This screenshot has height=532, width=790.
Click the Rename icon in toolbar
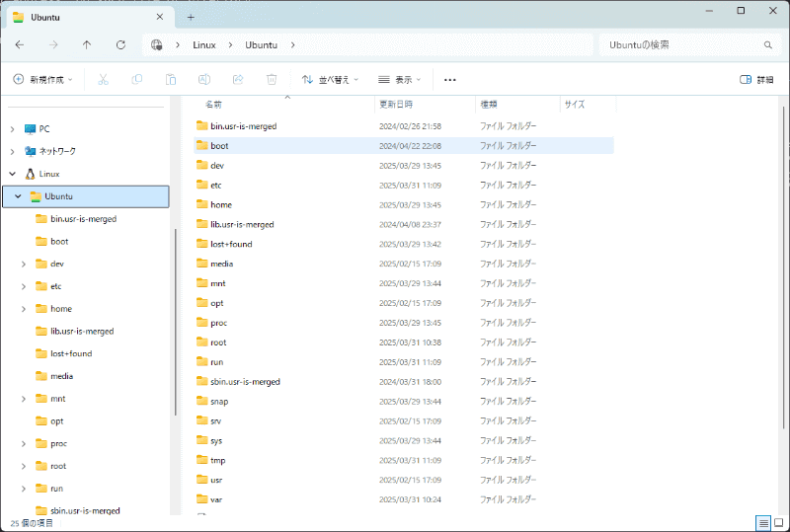pos(204,79)
